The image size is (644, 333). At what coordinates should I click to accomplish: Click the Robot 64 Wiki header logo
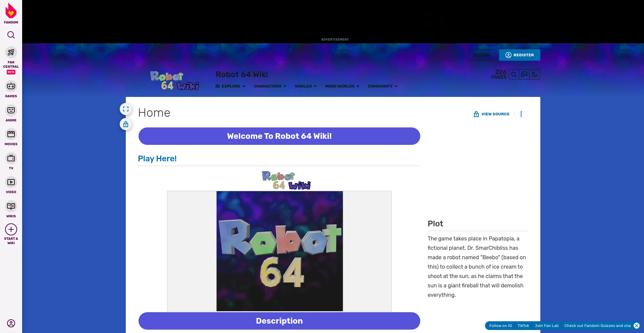click(175, 81)
